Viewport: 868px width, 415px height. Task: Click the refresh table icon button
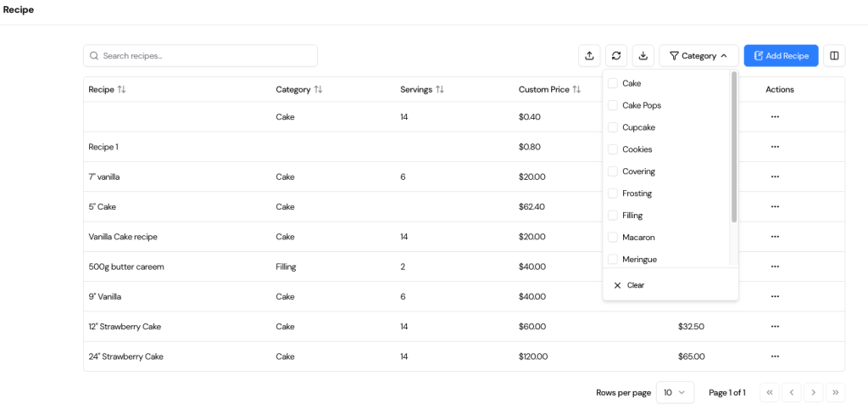point(616,56)
